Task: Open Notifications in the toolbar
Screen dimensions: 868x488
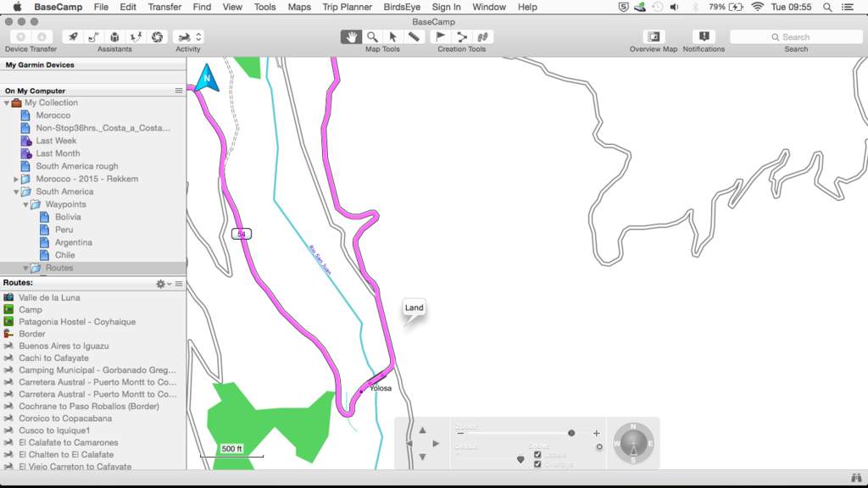Action: [x=704, y=37]
